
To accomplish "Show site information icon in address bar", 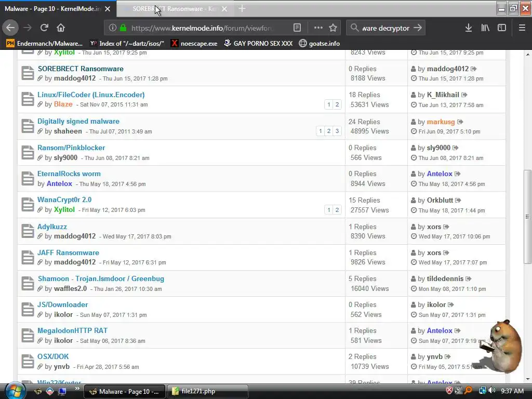I will [113, 28].
